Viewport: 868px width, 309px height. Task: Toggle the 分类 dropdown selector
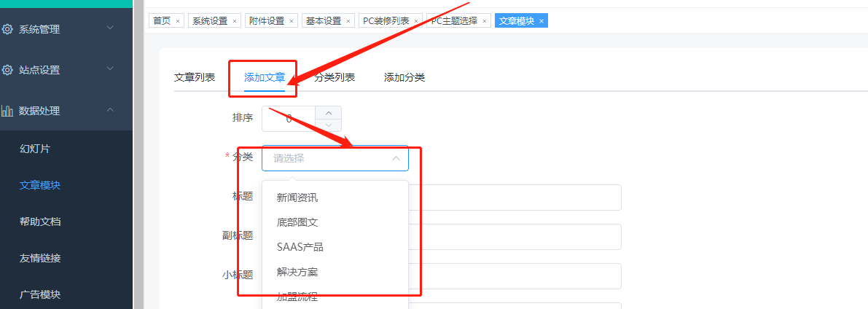coord(335,158)
